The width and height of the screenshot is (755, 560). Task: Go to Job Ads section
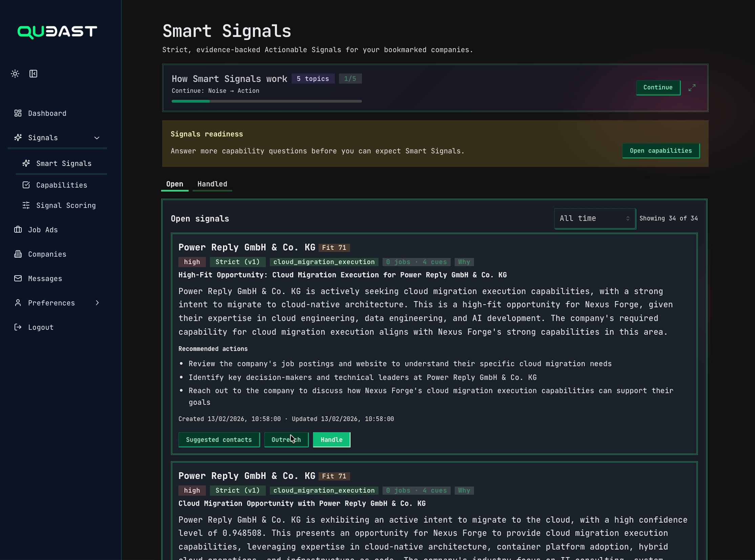(43, 230)
